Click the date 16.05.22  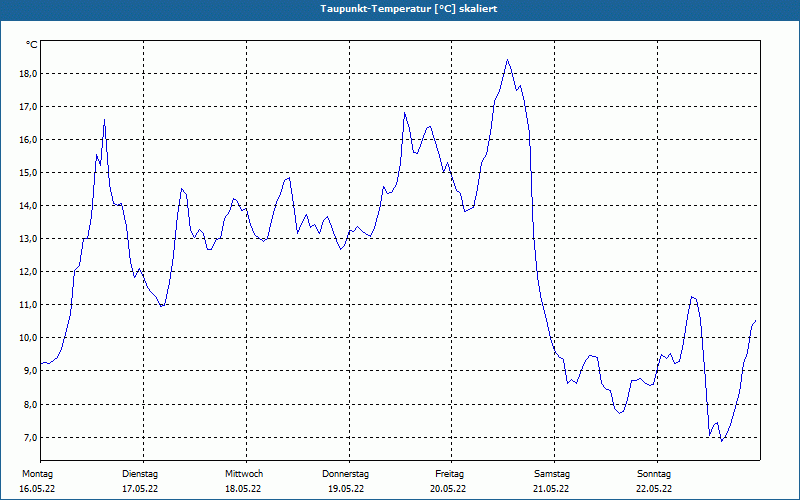(x=37, y=489)
